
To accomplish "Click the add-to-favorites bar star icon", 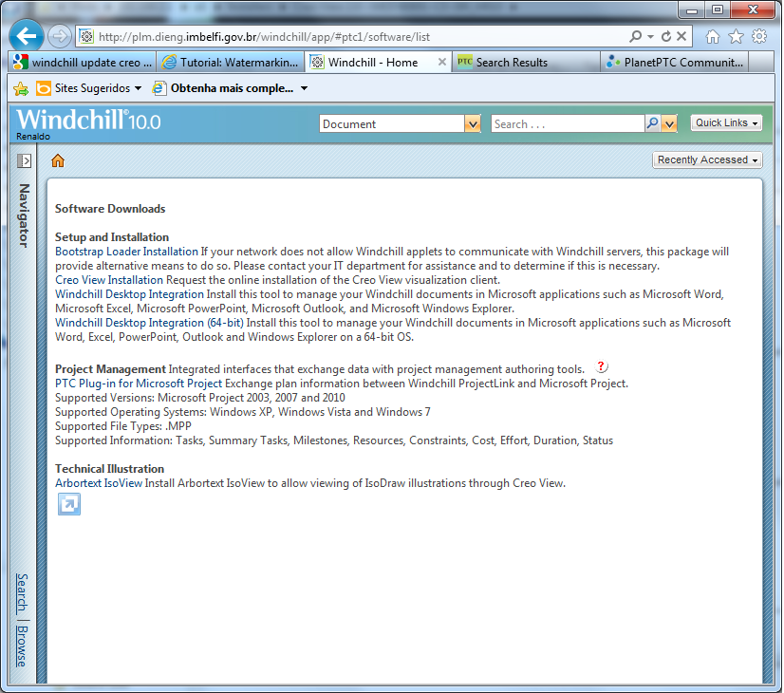I will tap(21, 89).
